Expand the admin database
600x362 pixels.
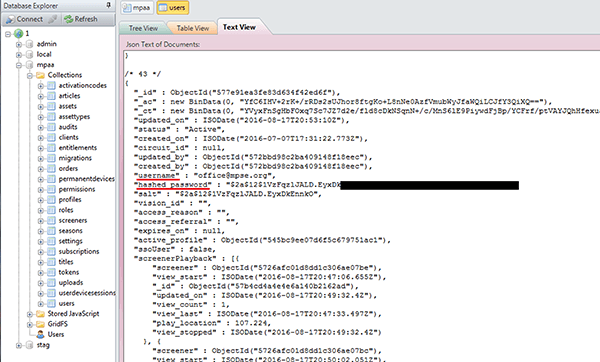18,44
